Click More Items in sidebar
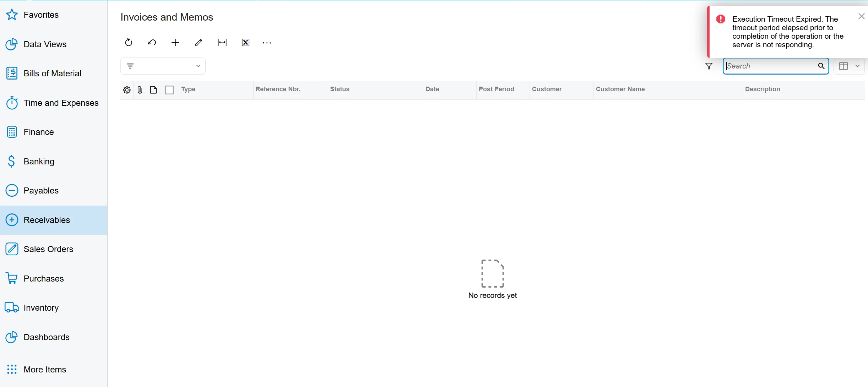 pos(45,370)
